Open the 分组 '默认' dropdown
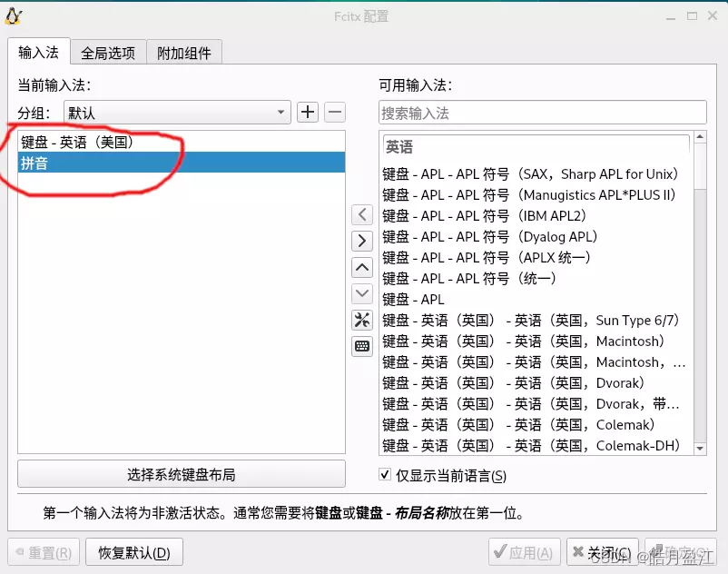 177,113
